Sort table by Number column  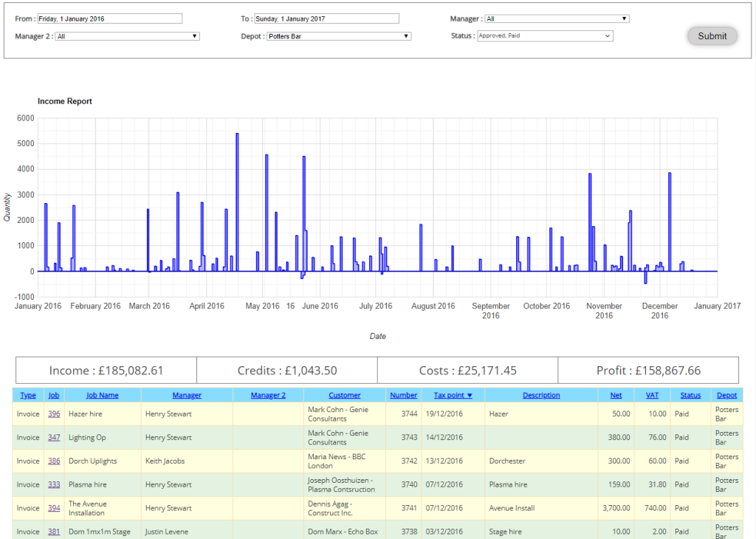click(404, 395)
